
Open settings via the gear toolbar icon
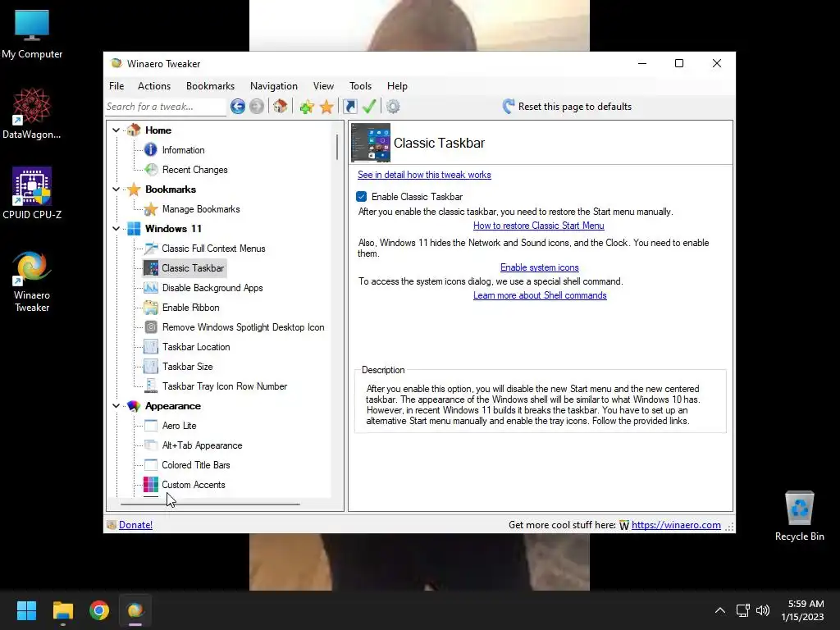pos(393,107)
